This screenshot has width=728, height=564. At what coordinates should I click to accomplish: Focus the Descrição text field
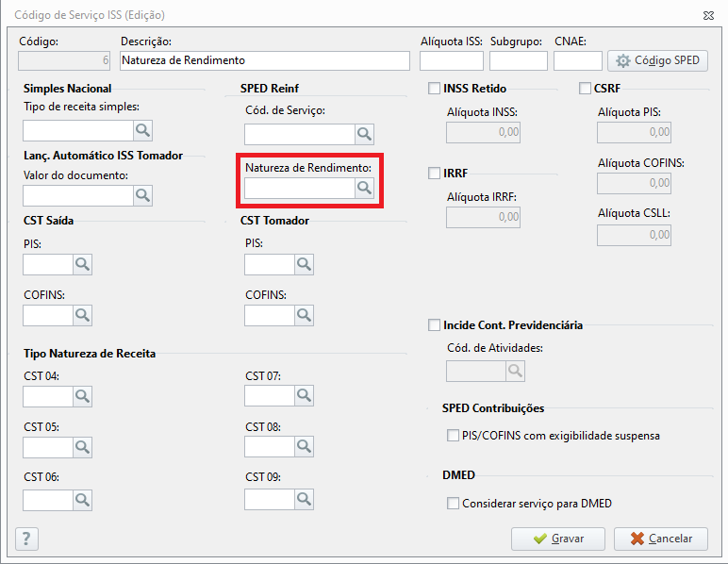265,60
